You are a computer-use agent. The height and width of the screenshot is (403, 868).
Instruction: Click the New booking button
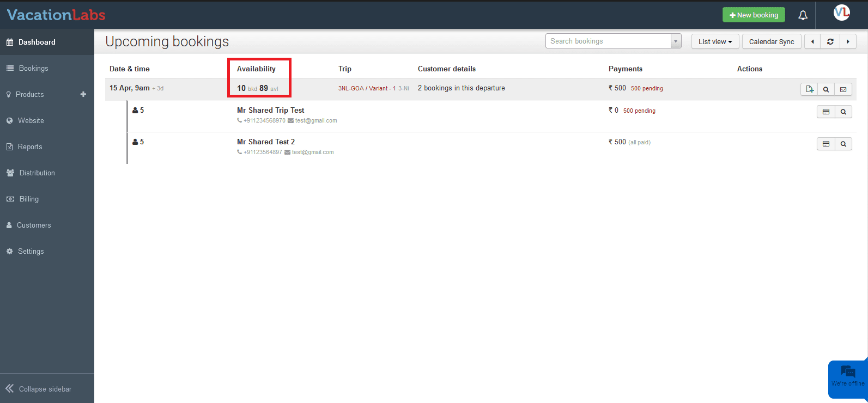(754, 15)
